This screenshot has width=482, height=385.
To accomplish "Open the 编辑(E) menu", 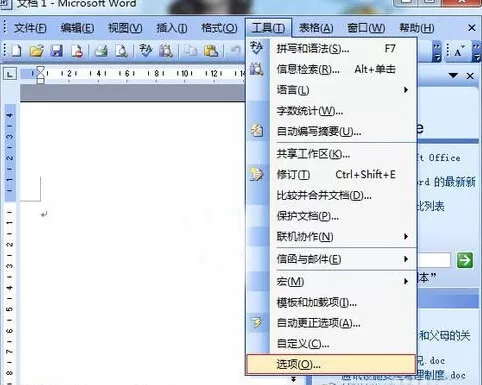I will 77,28.
